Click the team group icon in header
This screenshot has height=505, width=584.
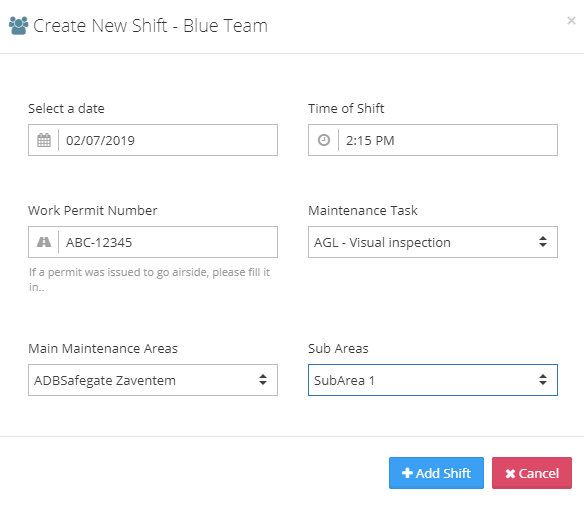[18, 25]
